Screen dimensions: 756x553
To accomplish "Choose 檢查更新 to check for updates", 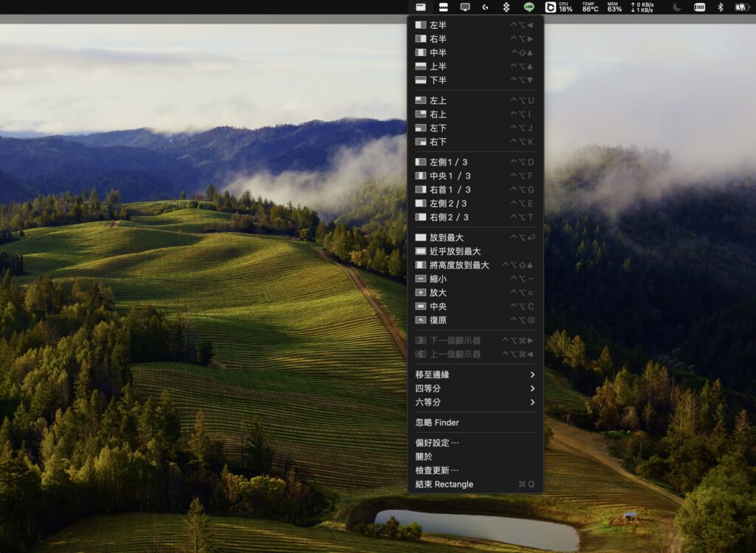I will click(x=437, y=470).
